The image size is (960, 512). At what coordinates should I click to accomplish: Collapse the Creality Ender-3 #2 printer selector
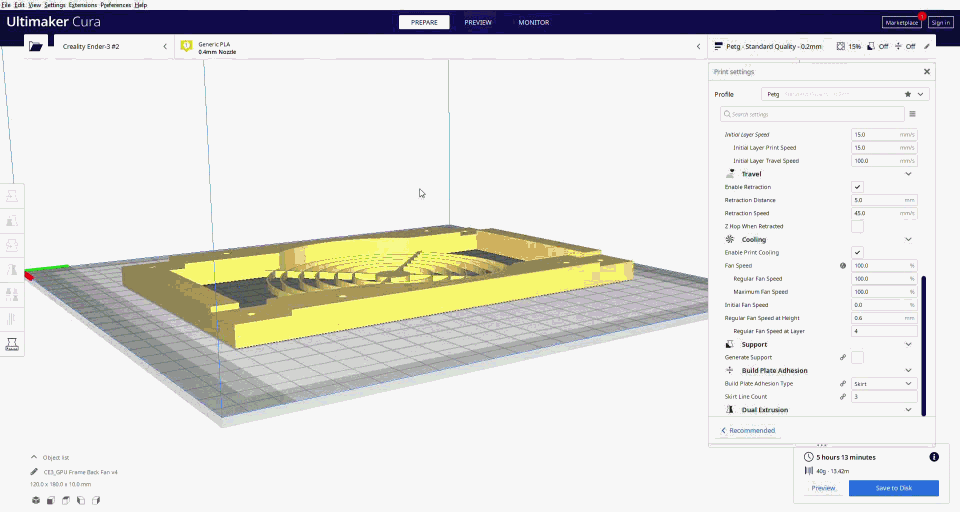point(165,47)
